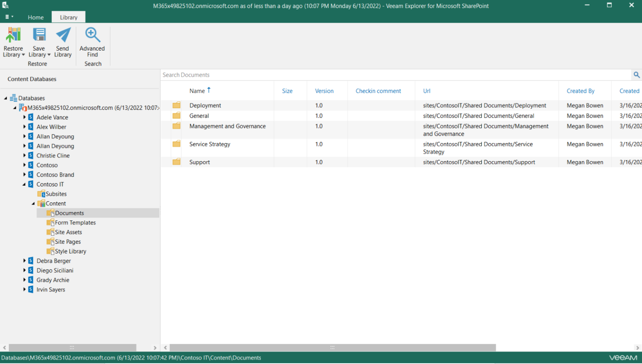Switch to the Home tab

(x=36, y=17)
